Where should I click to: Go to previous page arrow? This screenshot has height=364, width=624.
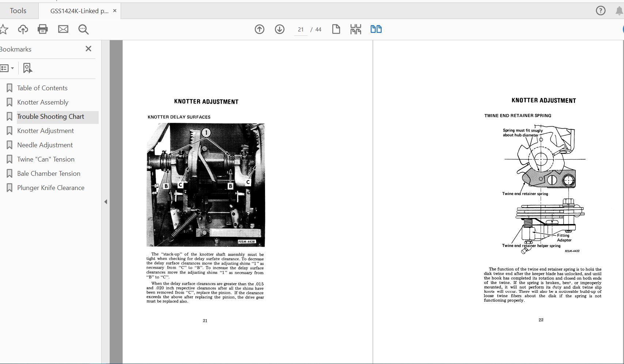tap(260, 29)
